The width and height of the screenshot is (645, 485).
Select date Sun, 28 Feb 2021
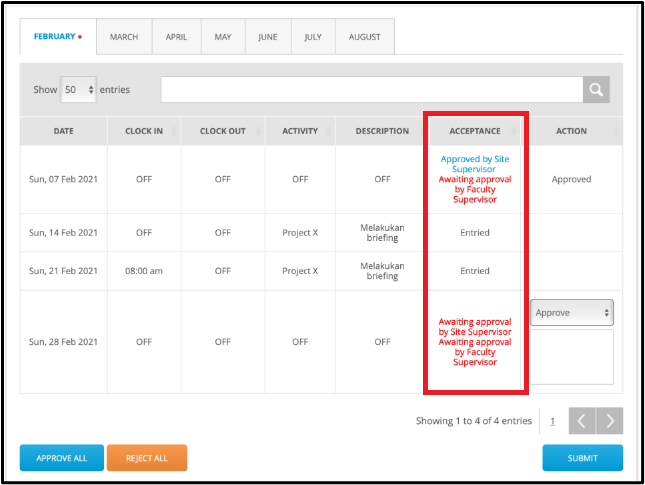pos(63,341)
